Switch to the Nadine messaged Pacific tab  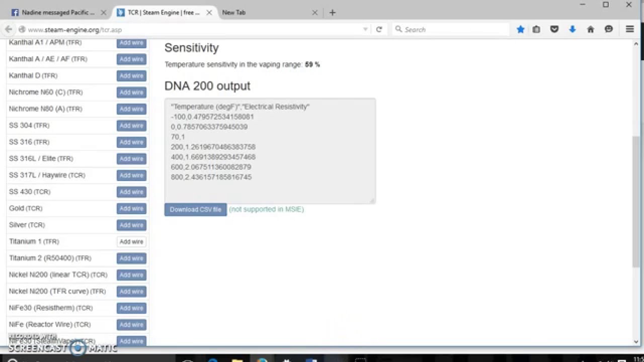click(58, 13)
